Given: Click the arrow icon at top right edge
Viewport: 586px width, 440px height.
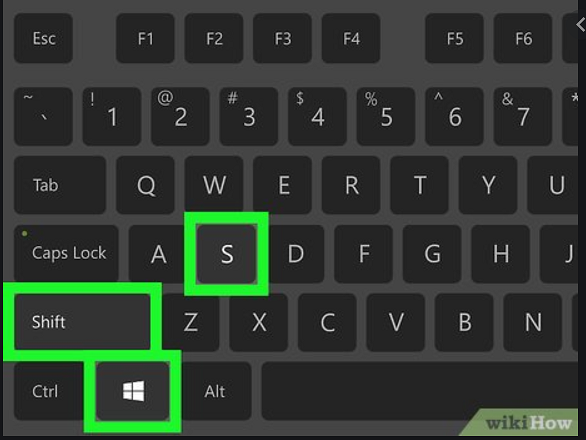Looking at the screenshot, I should coord(581,25).
